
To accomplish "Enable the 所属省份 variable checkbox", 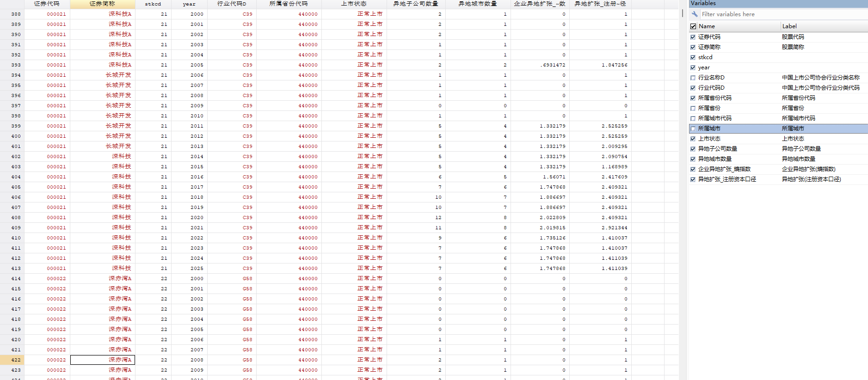I will point(693,108).
